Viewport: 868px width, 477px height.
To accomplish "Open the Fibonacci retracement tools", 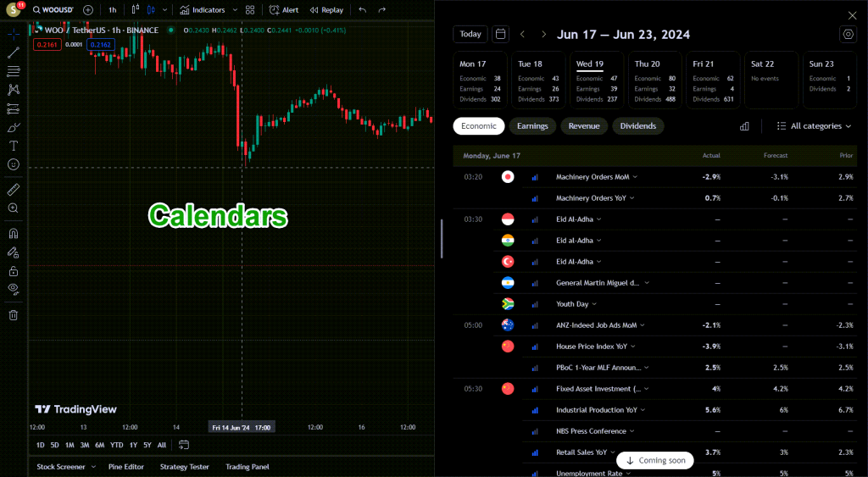I will pyautogui.click(x=14, y=71).
